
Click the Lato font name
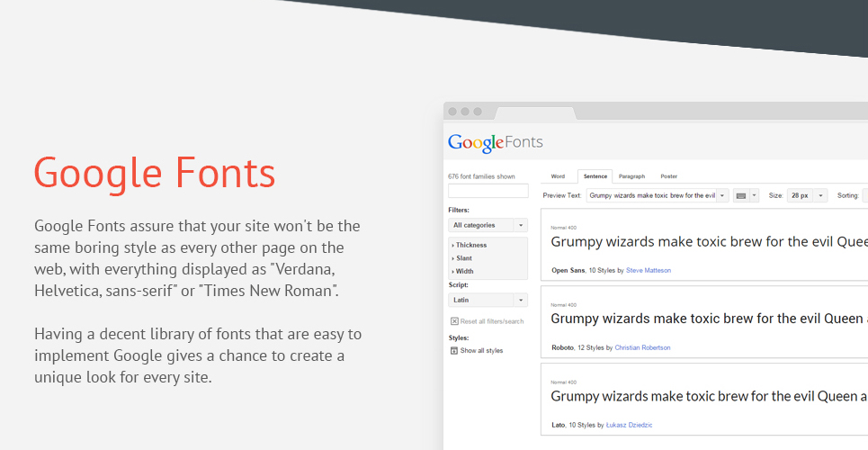(x=558, y=425)
